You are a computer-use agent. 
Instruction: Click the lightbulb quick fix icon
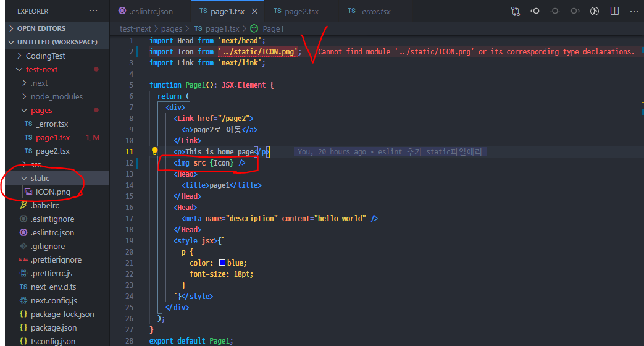(154, 151)
